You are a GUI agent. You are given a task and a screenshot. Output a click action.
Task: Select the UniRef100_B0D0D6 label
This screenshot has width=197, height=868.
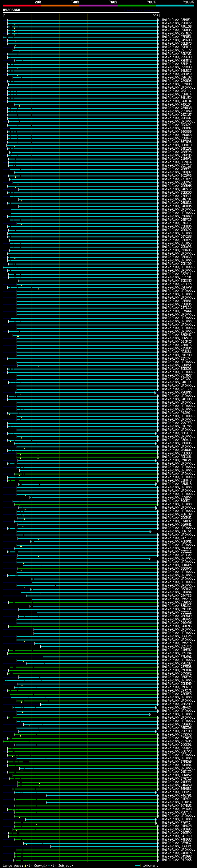click(x=177, y=443)
